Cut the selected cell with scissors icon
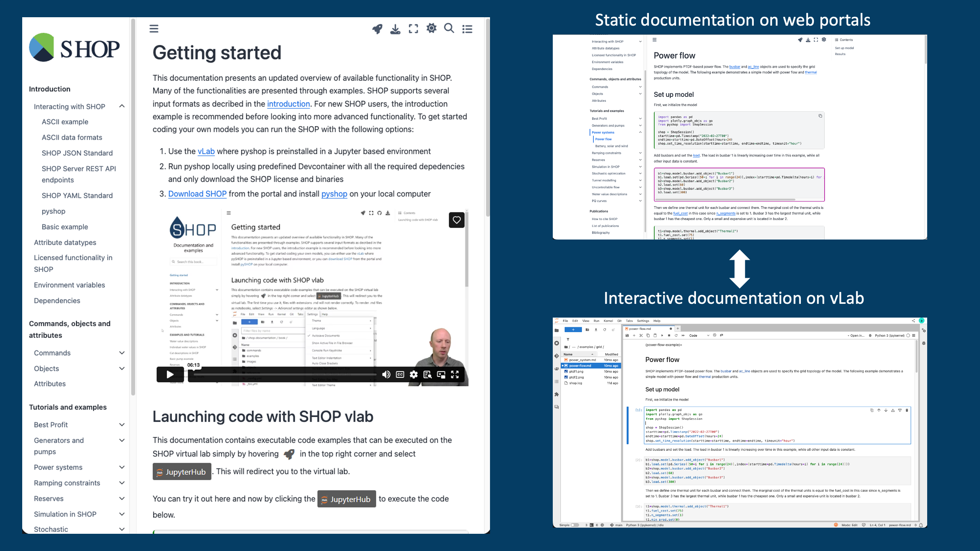 pyautogui.click(x=641, y=335)
